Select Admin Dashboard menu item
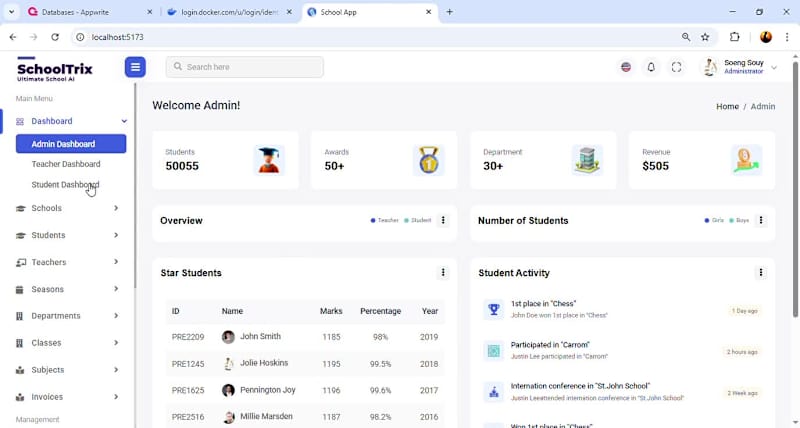Viewport: 800px width, 428px height. tap(71, 144)
